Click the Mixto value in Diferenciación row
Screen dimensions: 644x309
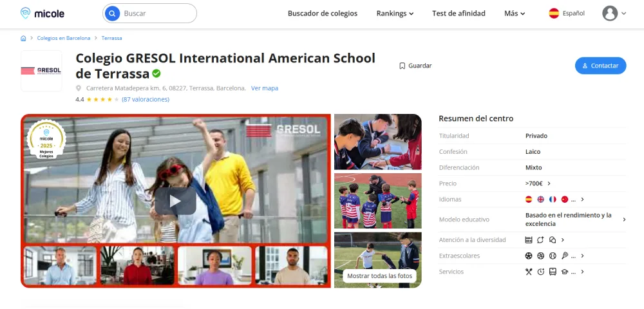click(534, 167)
